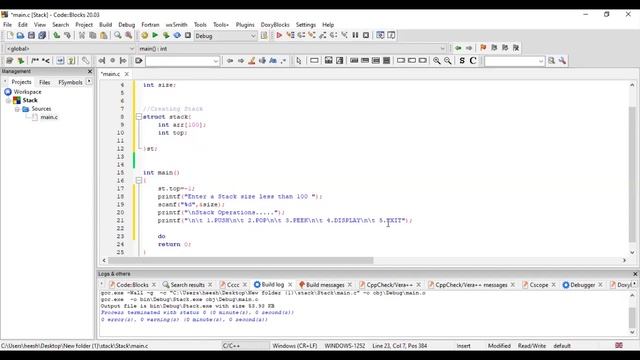Start debugging with red arrow icon
The width and height of the screenshot is (640, 360).
(x=279, y=36)
